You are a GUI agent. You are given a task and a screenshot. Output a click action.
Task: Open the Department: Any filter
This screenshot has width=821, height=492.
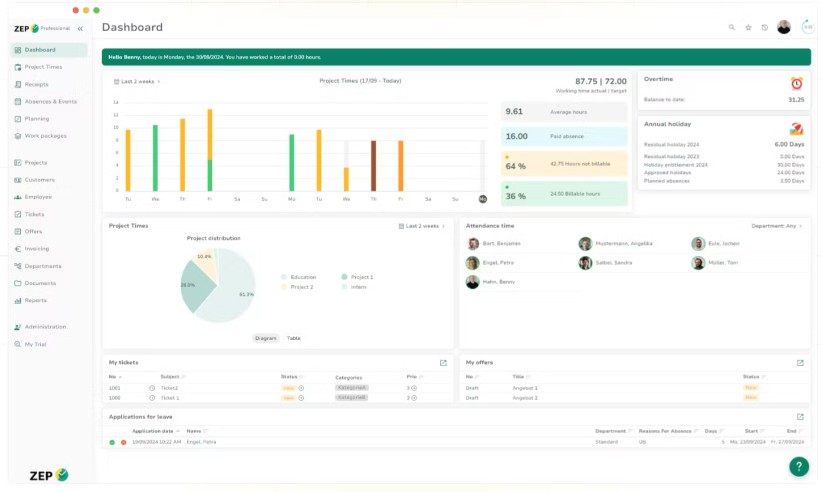[x=777, y=226]
